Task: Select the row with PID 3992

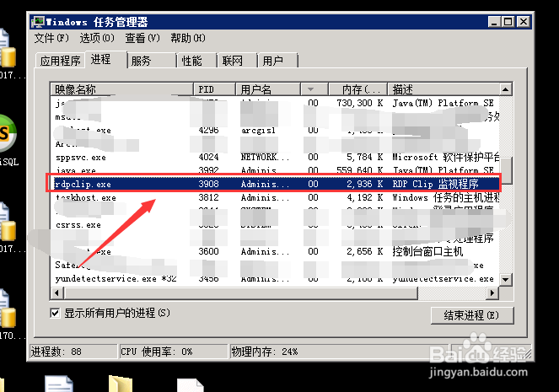Action: tap(274, 170)
